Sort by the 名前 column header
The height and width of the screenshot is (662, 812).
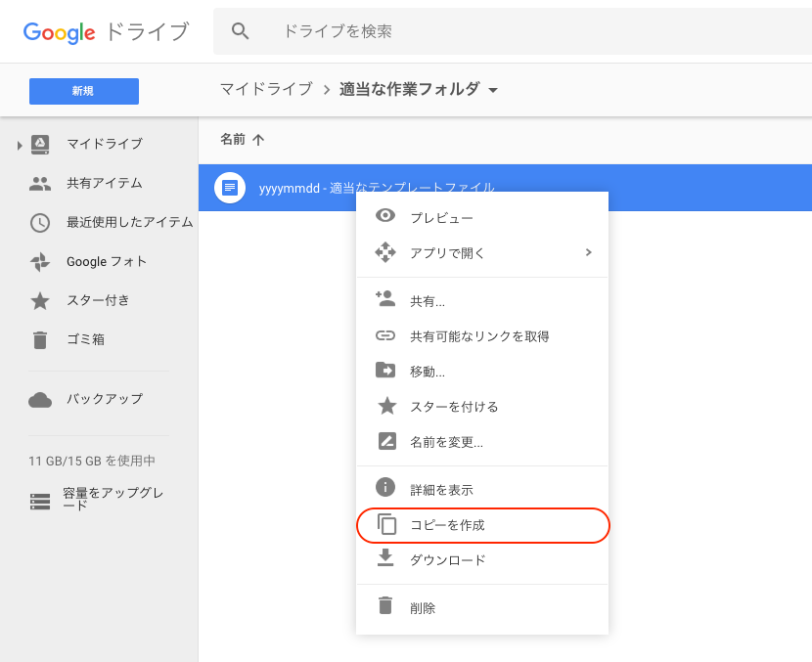point(233,139)
